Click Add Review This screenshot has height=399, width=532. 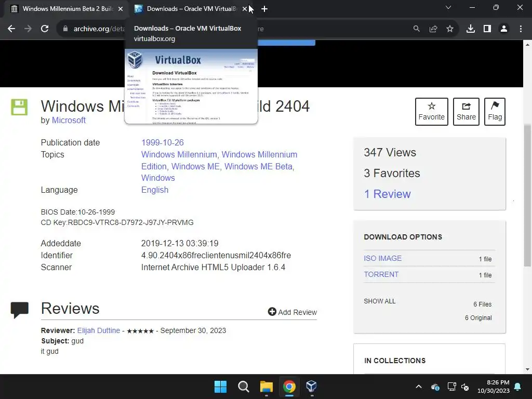coord(292,312)
